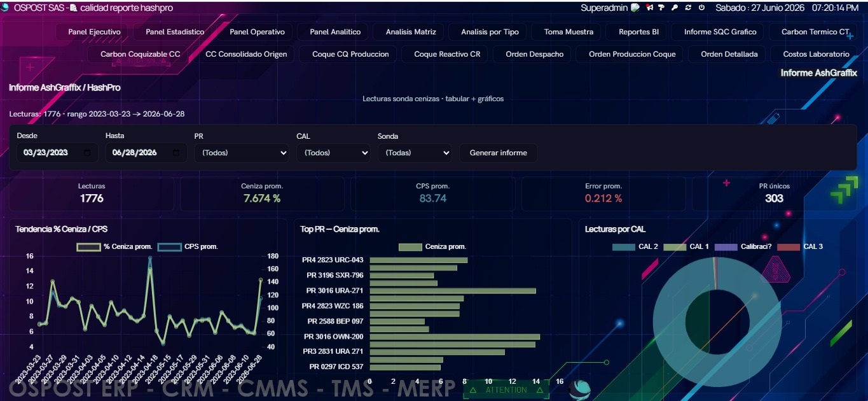Viewport: 868px width, 401px height.
Task: Click the Lecturas 1776 card
Action: click(92, 193)
